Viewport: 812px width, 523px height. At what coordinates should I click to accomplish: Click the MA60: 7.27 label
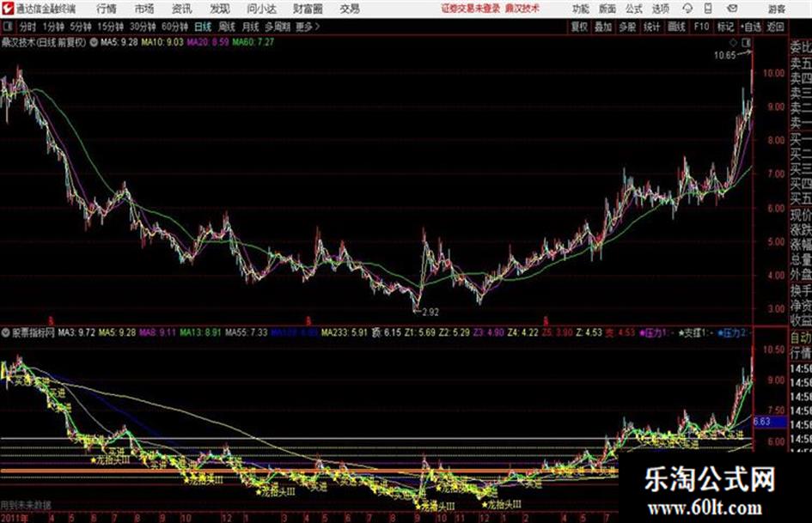tap(253, 42)
